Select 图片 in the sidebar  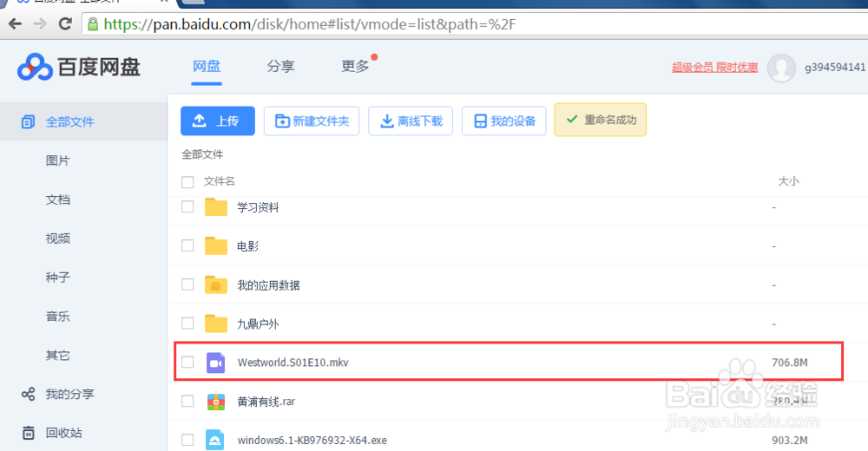[x=57, y=160]
